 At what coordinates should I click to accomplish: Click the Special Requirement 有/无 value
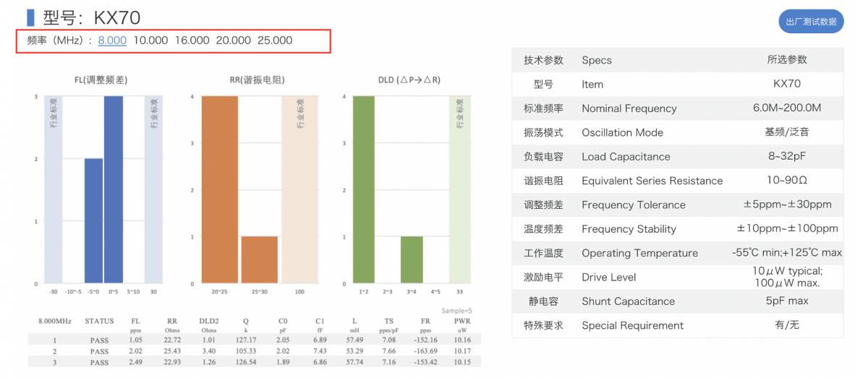pyautogui.click(x=786, y=325)
